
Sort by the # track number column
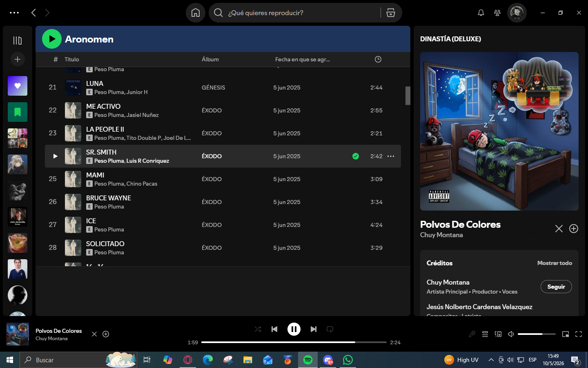point(56,59)
